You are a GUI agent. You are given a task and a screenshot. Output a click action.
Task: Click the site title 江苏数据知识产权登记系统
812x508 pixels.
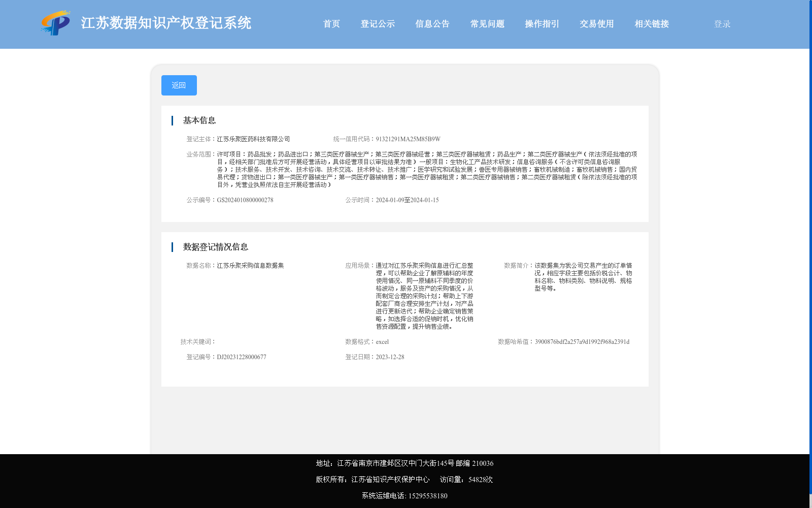(166, 23)
